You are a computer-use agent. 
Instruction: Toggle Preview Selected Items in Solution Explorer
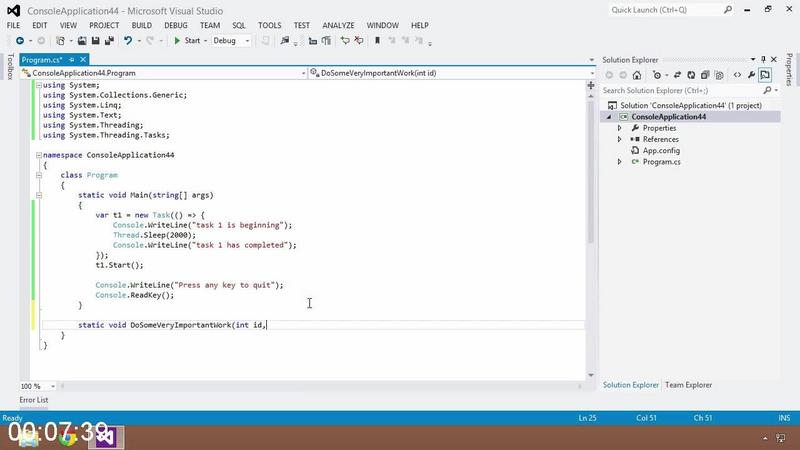pos(765,75)
